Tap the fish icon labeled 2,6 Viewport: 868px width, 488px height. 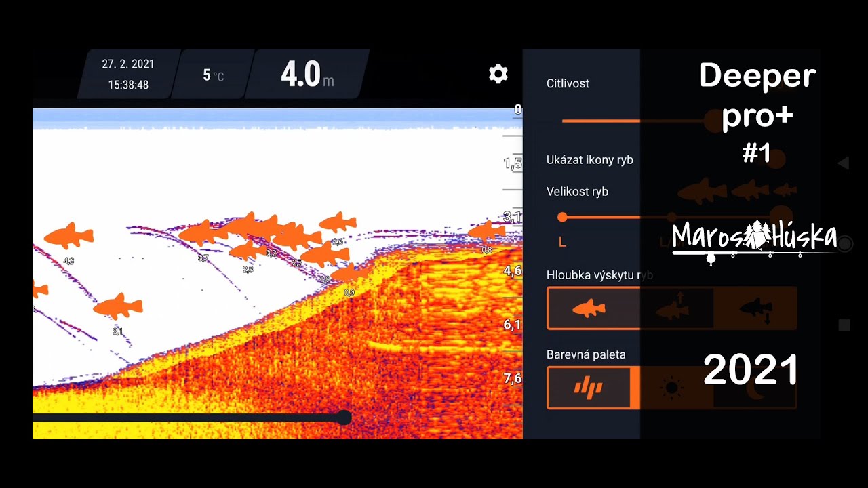pos(338,222)
